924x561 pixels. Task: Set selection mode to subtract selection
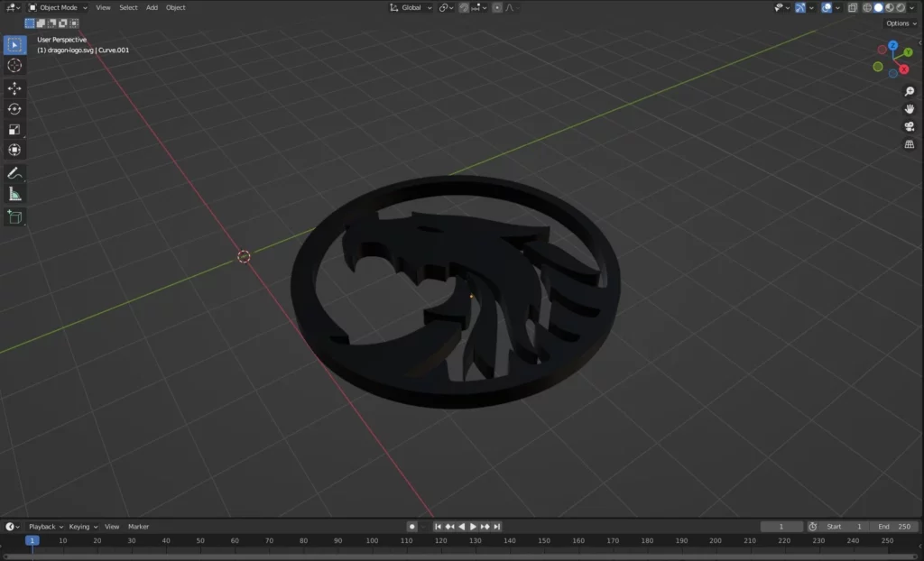click(x=51, y=23)
